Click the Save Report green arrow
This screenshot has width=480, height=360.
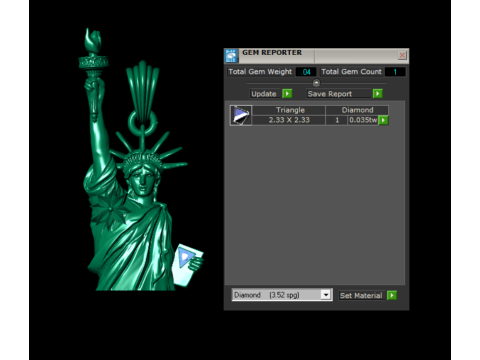377,94
